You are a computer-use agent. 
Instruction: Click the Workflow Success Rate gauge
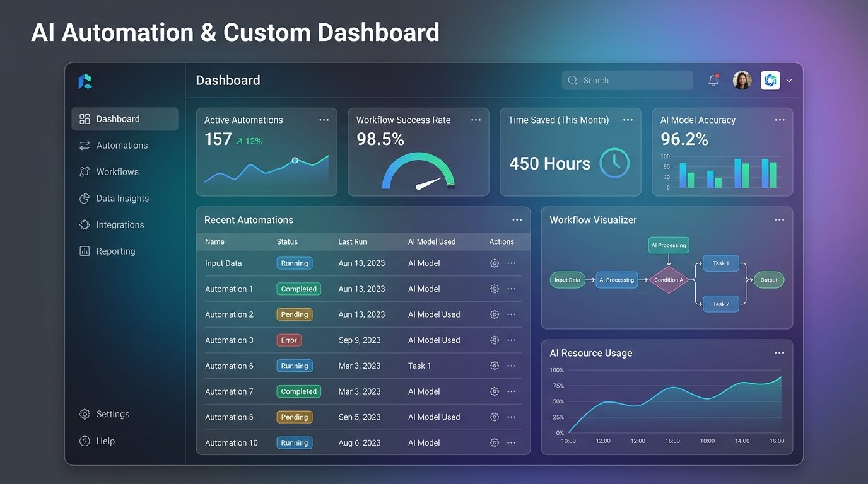[x=418, y=171]
